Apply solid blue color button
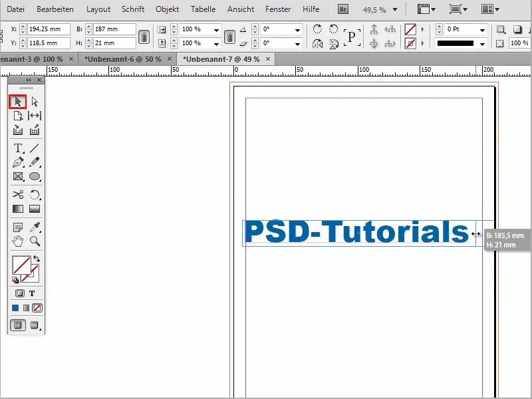 pos(15,308)
